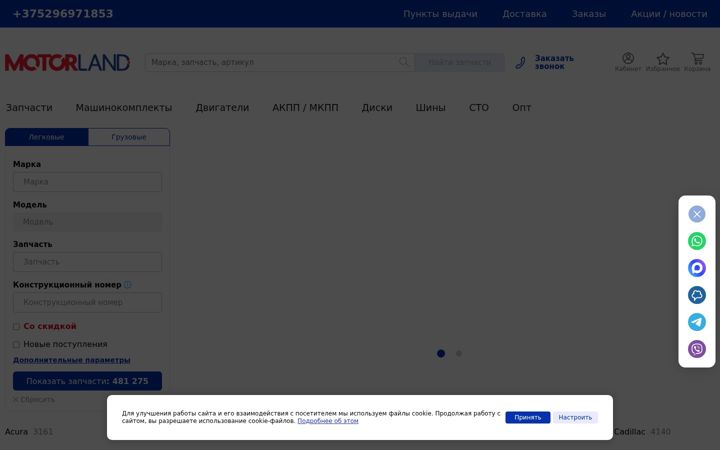Open Двигатели menu item

coord(222,107)
